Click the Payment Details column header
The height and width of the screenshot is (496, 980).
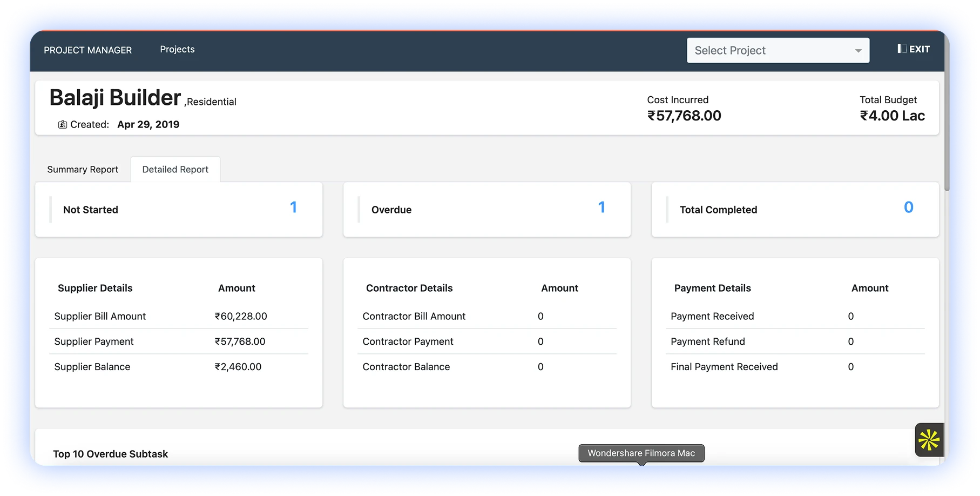(713, 288)
